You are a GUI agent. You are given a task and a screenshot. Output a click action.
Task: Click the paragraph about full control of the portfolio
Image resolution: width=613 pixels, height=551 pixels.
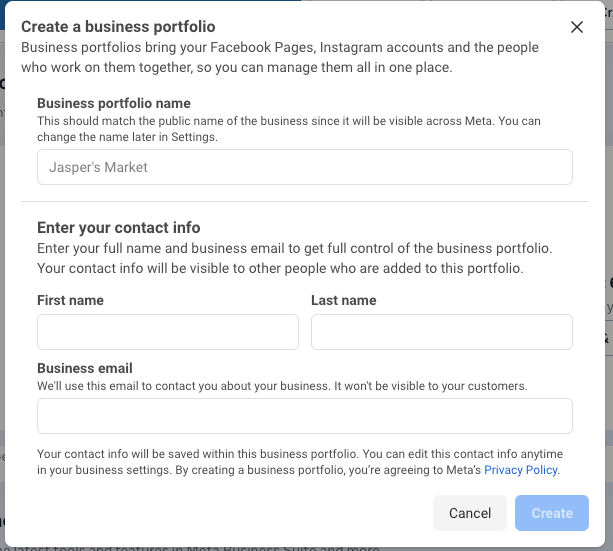(x=294, y=258)
